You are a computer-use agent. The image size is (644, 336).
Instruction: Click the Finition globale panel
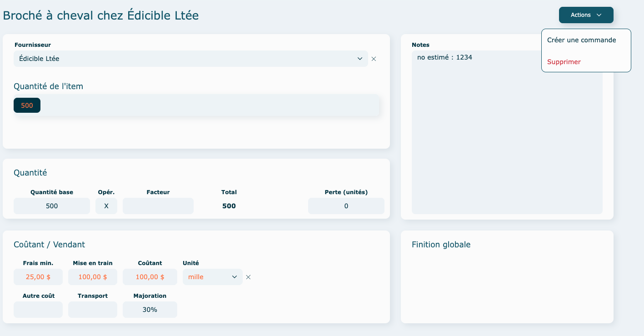point(507,282)
